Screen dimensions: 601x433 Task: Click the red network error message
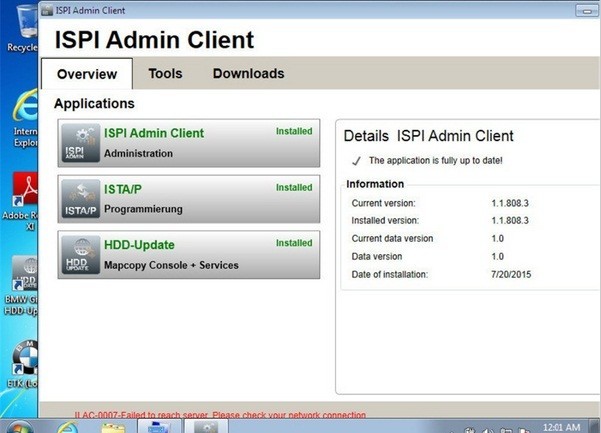tap(220, 414)
